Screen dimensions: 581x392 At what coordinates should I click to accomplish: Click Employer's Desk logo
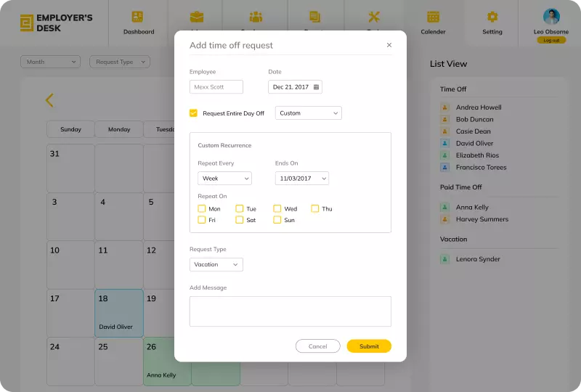(x=27, y=23)
